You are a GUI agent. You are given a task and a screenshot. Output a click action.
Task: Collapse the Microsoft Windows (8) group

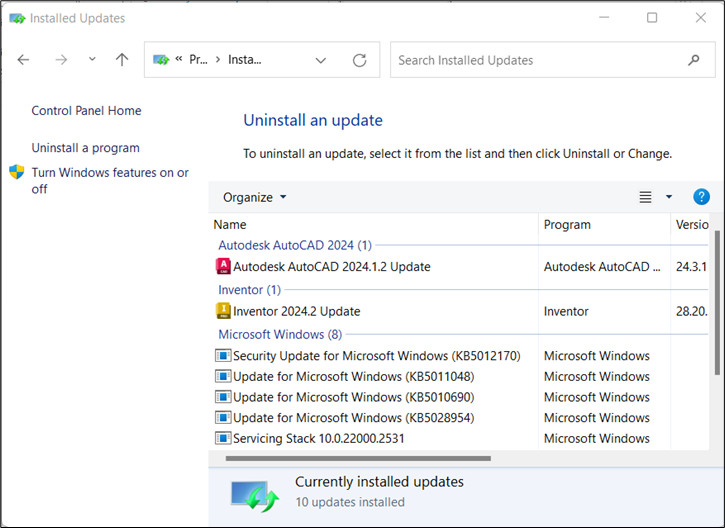coord(279,334)
